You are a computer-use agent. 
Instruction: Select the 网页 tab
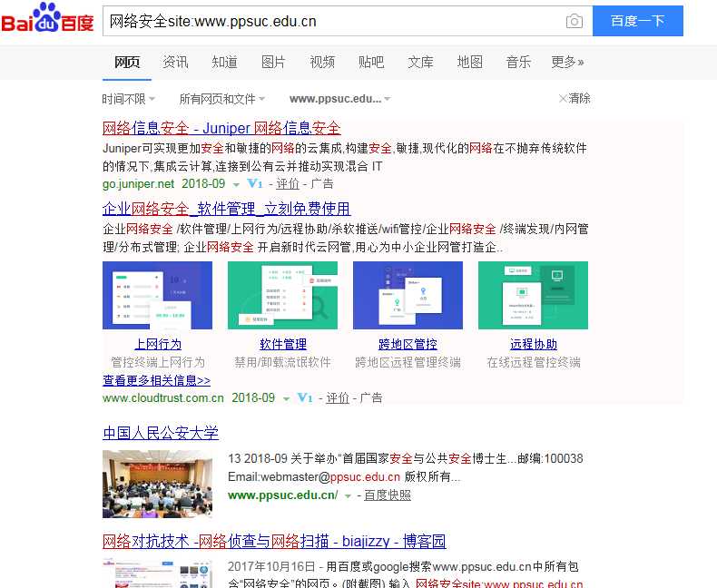127,63
